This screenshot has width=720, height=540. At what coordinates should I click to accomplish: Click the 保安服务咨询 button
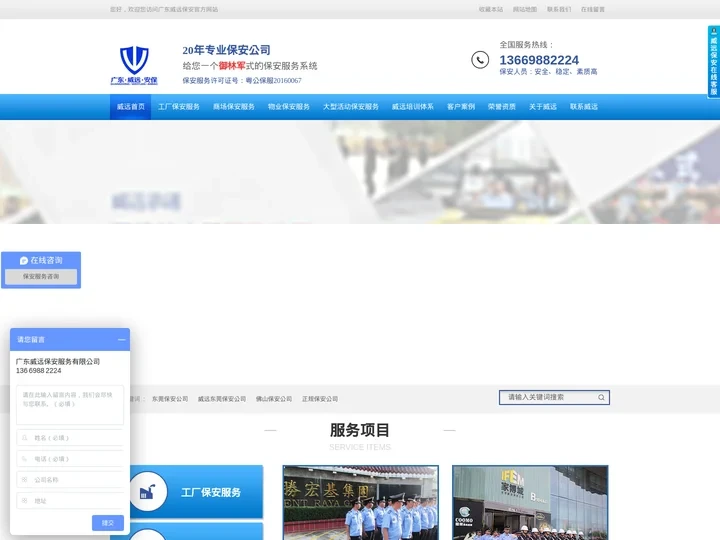[41, 277]
